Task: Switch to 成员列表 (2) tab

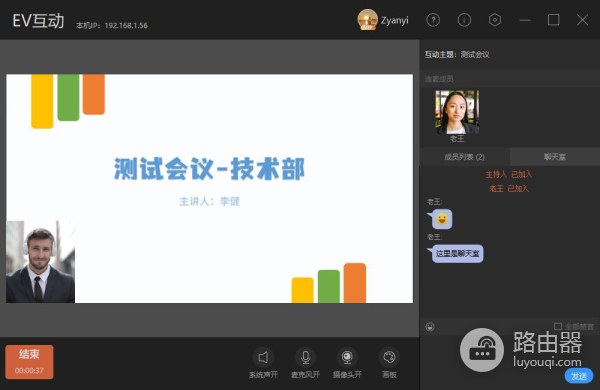Action: point(464,157)
